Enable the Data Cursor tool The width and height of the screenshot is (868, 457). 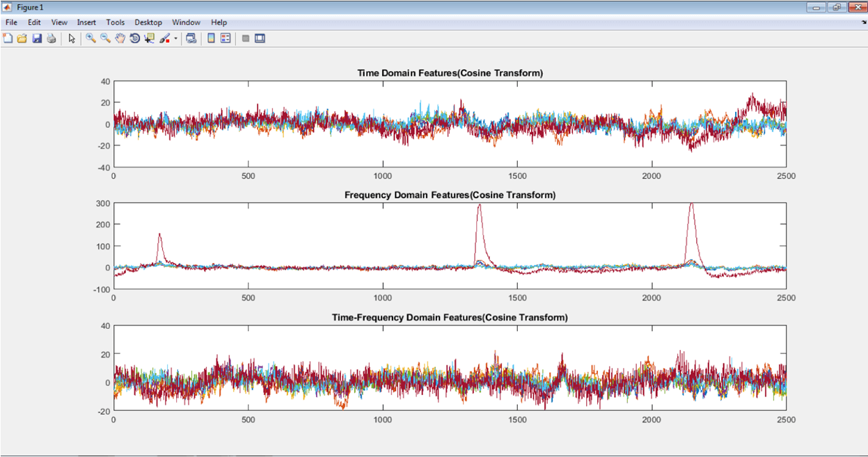[x=149, y=38]
